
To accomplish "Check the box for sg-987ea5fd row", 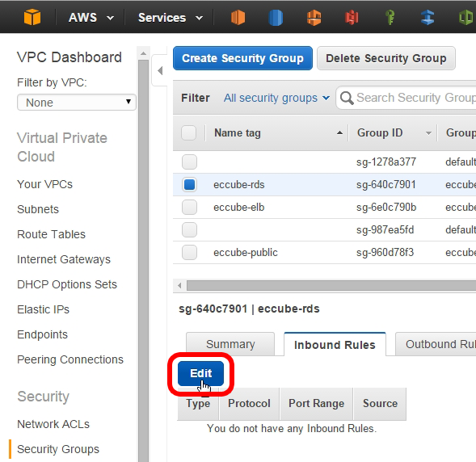I will coord(189,229).
